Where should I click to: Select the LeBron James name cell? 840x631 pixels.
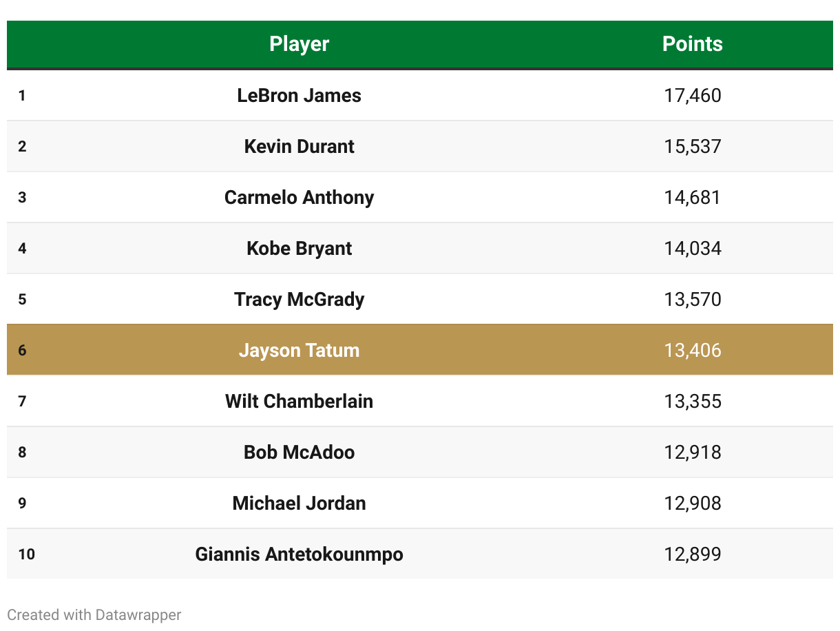[299, 95]
